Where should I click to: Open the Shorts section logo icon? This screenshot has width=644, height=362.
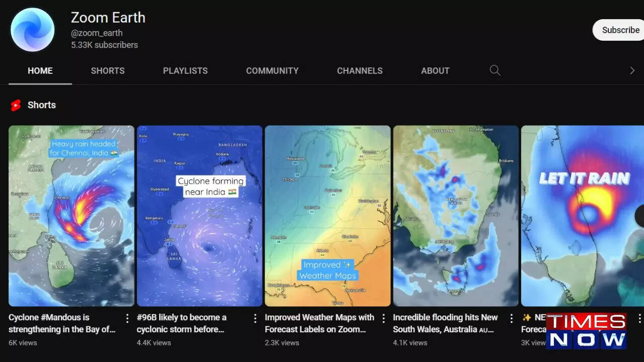click(16, 105)
